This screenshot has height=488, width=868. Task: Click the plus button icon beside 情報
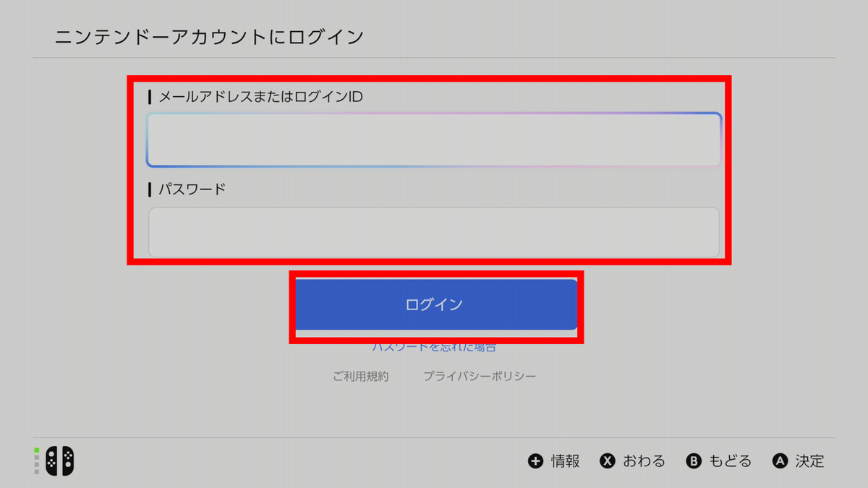[x=535, y=461]
